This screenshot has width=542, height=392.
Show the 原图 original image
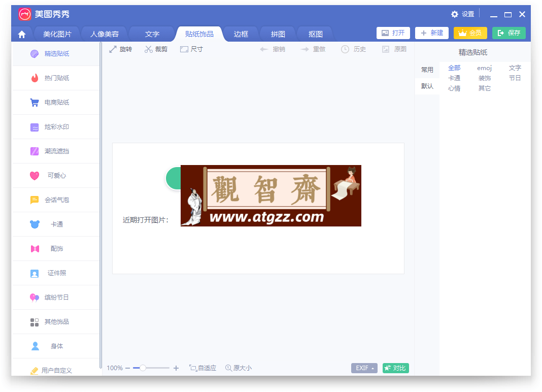[394, 49]
